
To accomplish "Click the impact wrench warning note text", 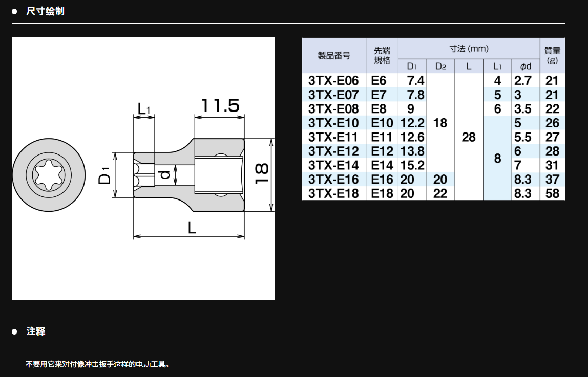I will (97, 364).
